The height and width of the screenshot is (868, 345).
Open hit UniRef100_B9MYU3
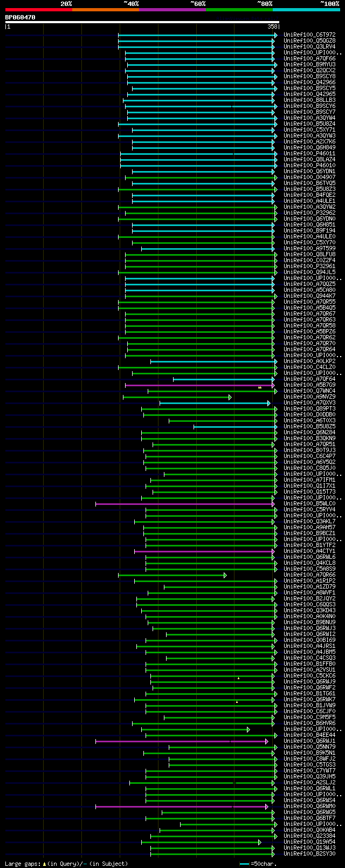[x=309, y=64]
